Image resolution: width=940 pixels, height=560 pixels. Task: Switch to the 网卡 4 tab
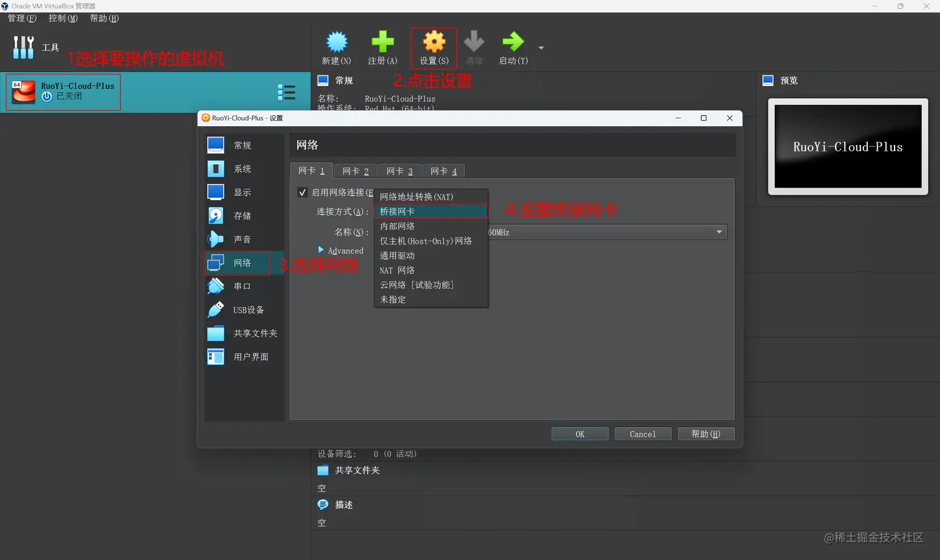click(444, 171)
